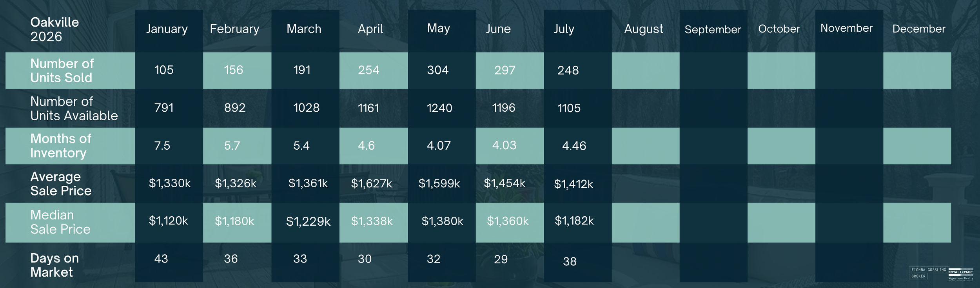Click the February units sold 156
The height and width of the screenshot is (288, 980).
[x=234, y=70]
